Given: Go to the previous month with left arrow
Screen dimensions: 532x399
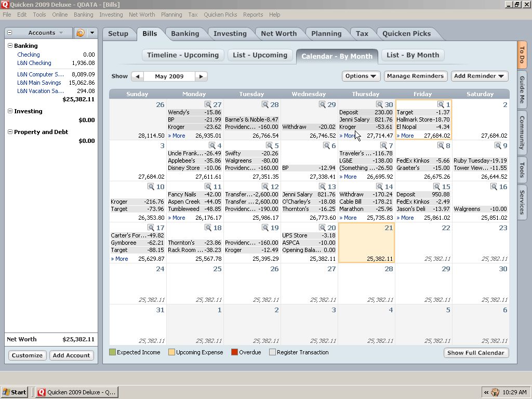Looking at the screenshot, I should (x=137, y=76).
